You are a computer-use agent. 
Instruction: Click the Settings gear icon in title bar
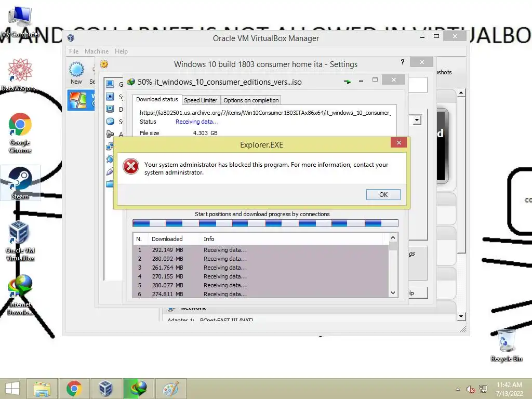click(x=104, y=64)
